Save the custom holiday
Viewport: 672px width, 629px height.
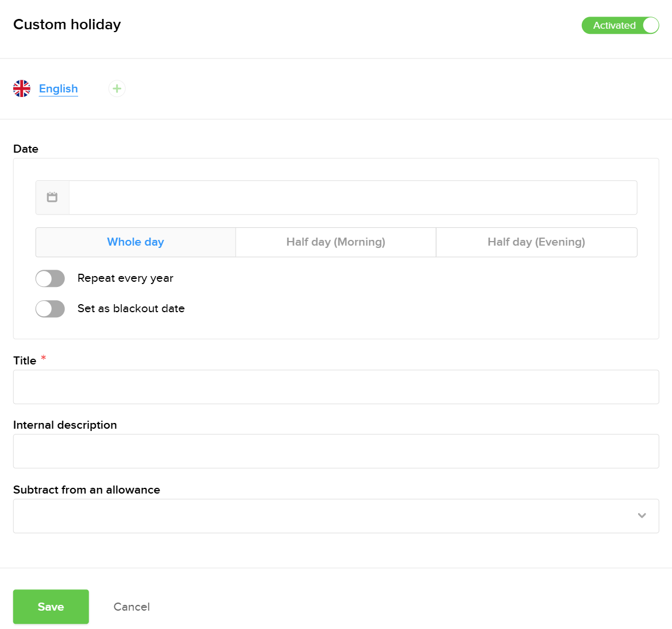click(51, 606)
